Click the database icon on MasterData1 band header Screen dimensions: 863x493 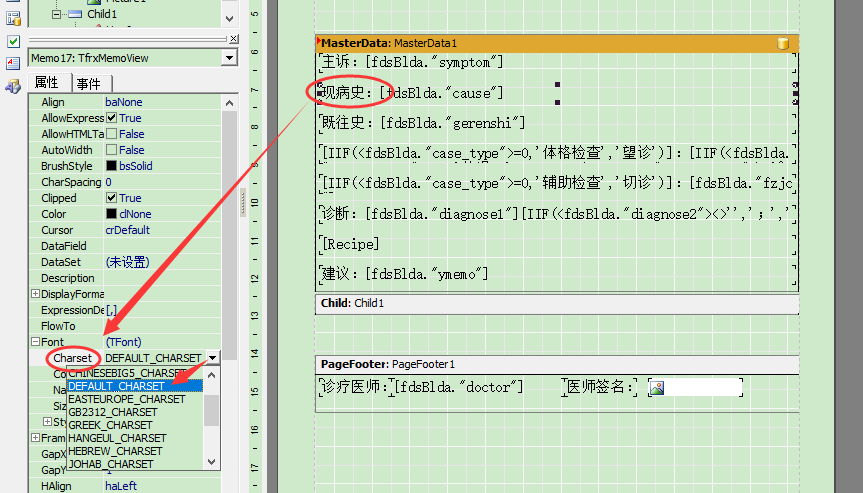tap(783, 43)
